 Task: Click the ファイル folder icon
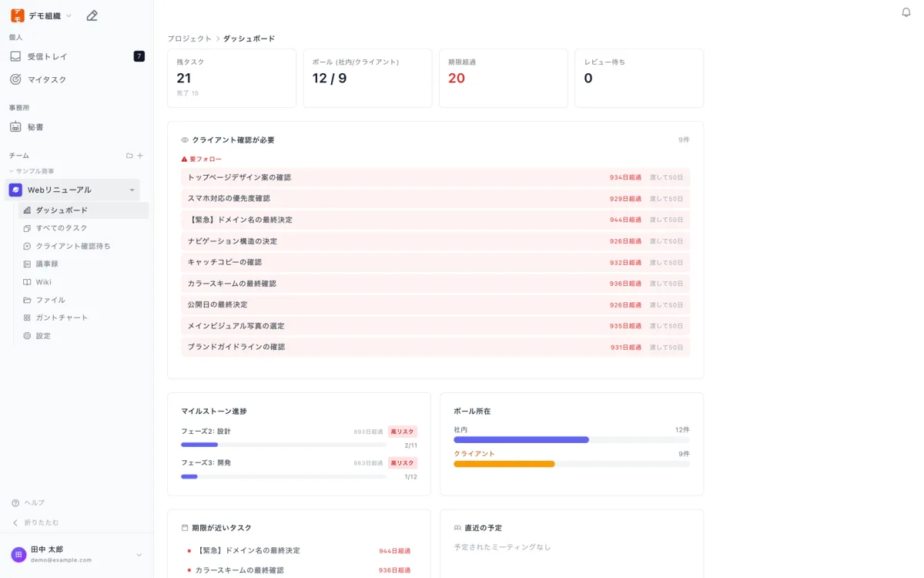(x=27, y=300)
